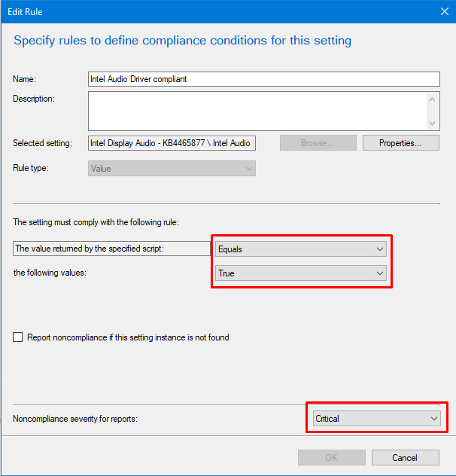Expand the True values dropdown
This screenshot has height=476, width=456.
[301, 273]
